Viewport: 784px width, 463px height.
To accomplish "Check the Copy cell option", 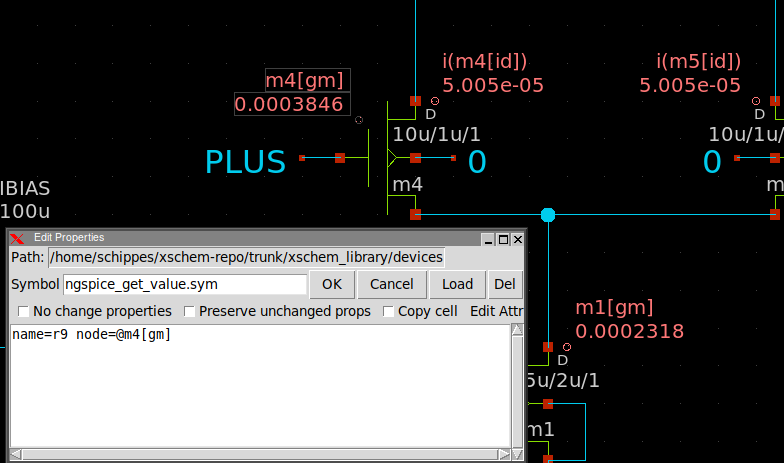I will [389, 311].
